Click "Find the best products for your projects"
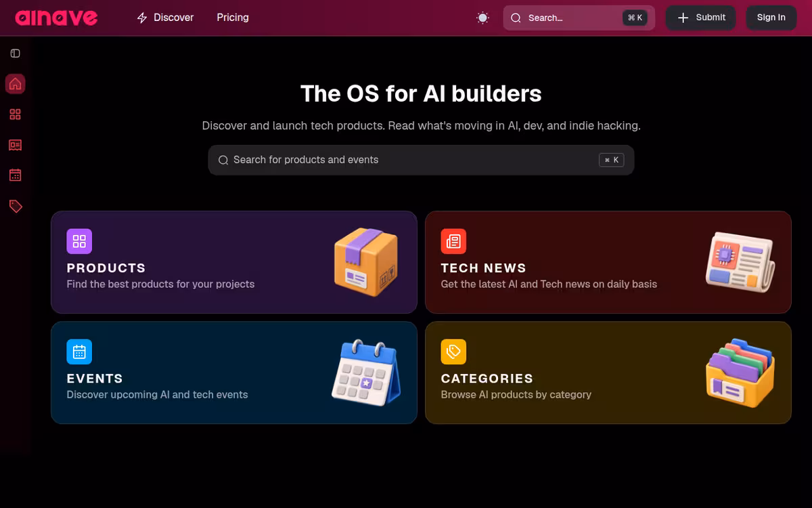 [160, 284]
